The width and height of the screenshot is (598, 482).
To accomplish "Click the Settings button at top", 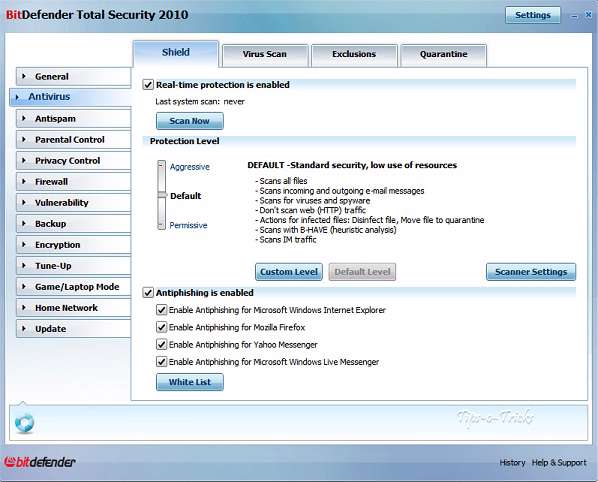I will [x=533, y=15].
